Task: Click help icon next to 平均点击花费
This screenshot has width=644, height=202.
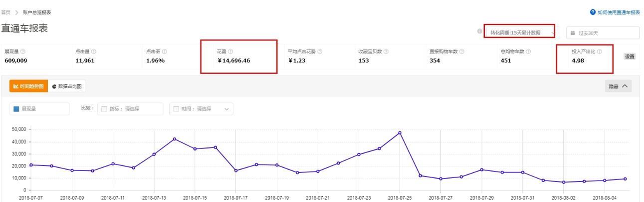Action: click(320, 51)
